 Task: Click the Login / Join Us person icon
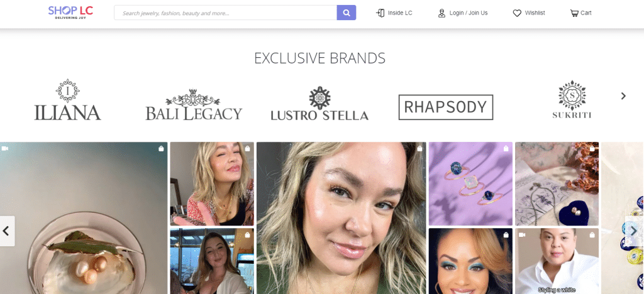tap(441, 13)
